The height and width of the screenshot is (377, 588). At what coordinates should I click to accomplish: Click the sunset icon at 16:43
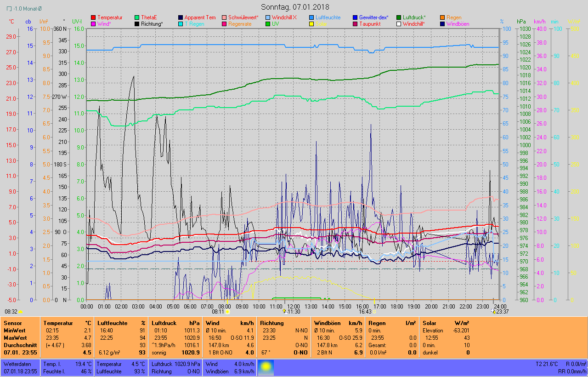click(374, 311)
